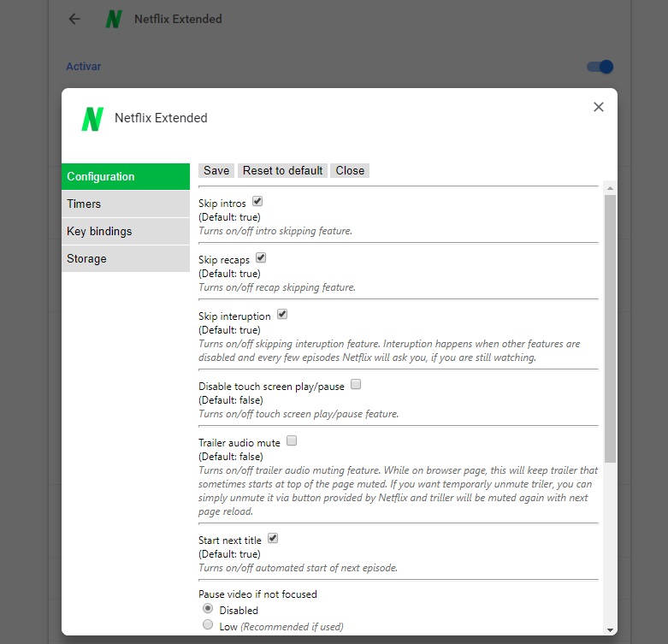Click the scrollbar up arrow
This screenshot has height=644, width=668.
[x=610, y=188]
